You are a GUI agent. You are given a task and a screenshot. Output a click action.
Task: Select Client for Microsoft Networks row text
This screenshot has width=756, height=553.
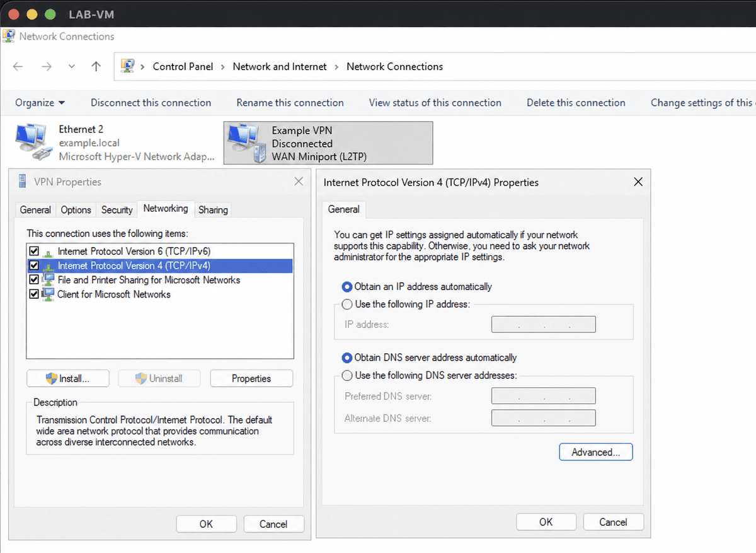[114, 294]
